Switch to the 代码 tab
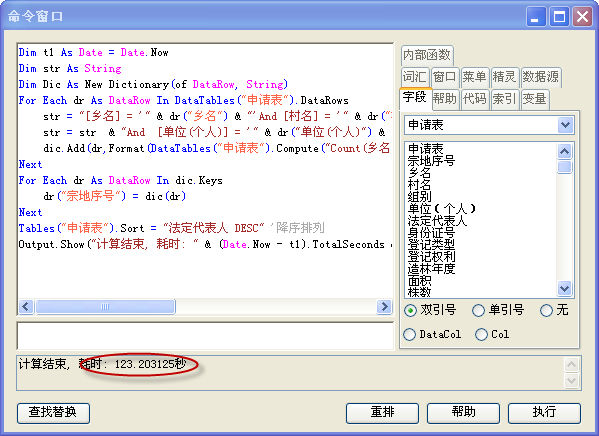The image size is (599, 436). (x=475, y=99)
